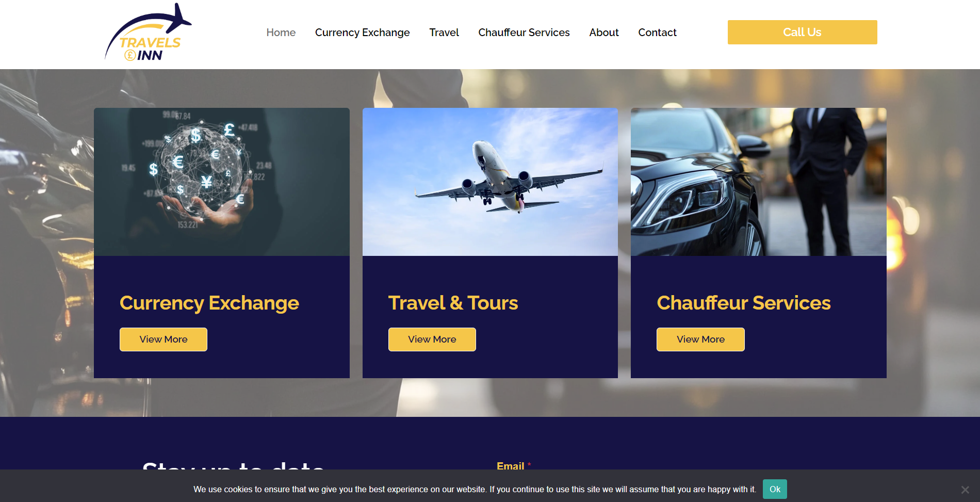The width and height of the screenshot is (980, 502).
Task: Click the black car chauffeur image
Action: pyautogui.click(x=758, y=182)
